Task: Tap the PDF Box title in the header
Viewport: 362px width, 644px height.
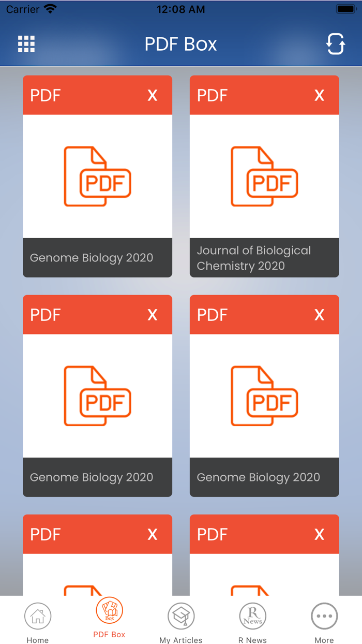Action: (180, 44)
